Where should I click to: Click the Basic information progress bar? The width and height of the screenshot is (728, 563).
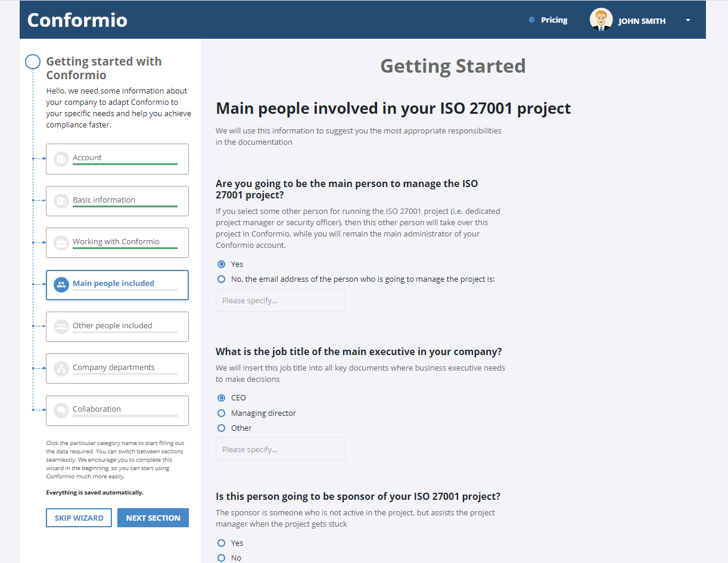(125, 206)
